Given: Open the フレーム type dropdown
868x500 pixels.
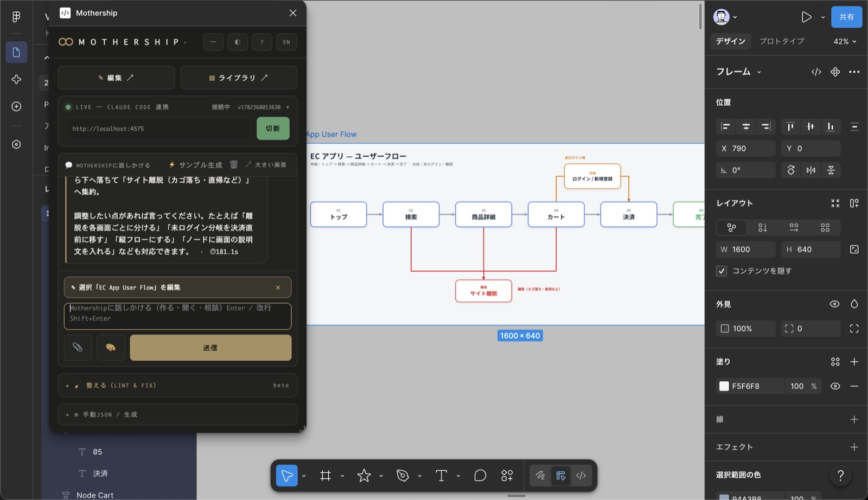Looking at the screenshot, I should (738, 72).
